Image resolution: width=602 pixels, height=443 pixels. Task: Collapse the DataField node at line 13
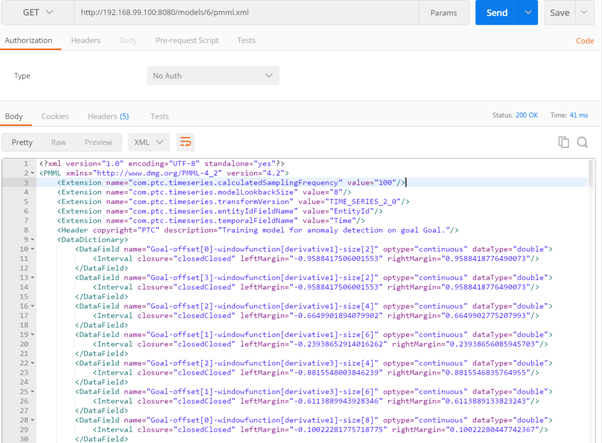tap(33, 278)
